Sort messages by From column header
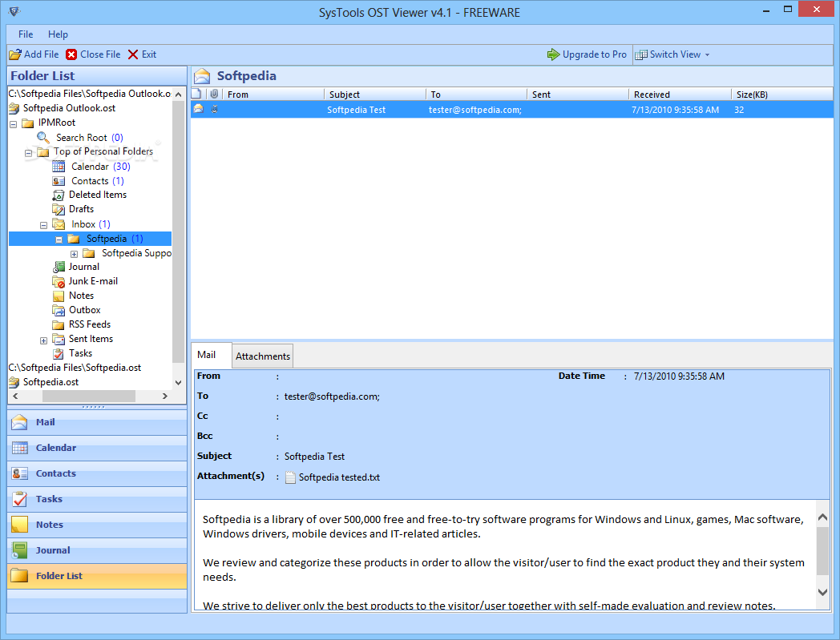Viewport: 840px width, 640px height. pyautogui.click(x=273, y=95)
